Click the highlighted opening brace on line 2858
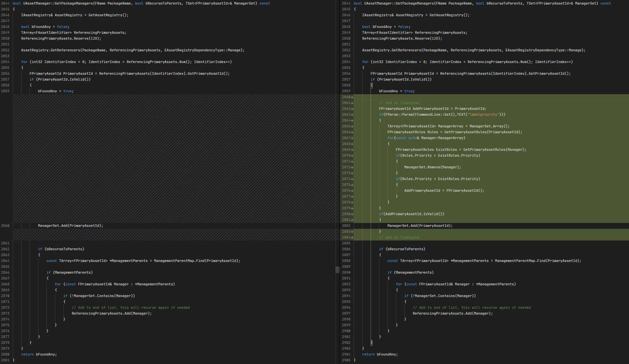 372,85
